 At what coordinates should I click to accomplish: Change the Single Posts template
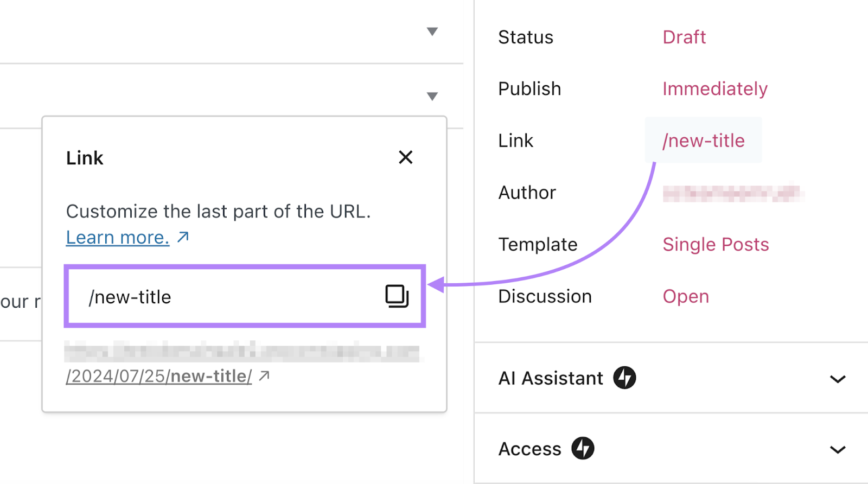coord(716,244)
